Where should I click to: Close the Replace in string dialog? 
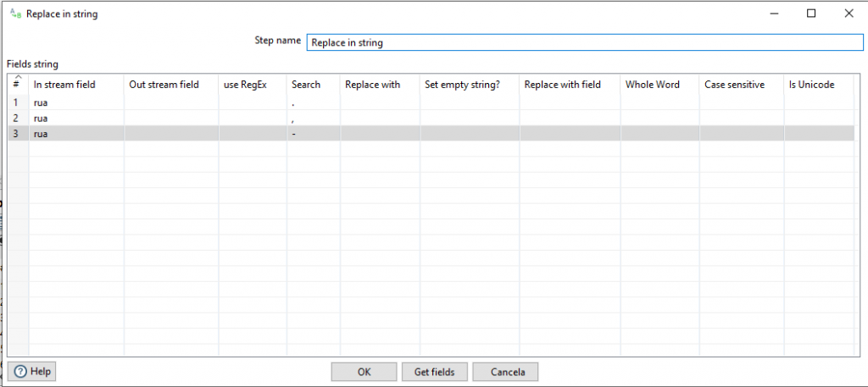click(x=849, y=14)
